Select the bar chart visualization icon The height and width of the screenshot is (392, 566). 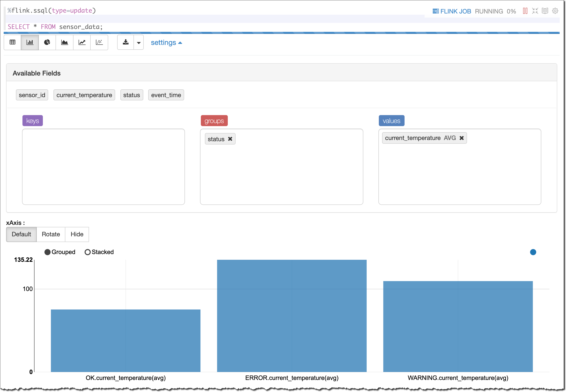[x=30, y=42]
